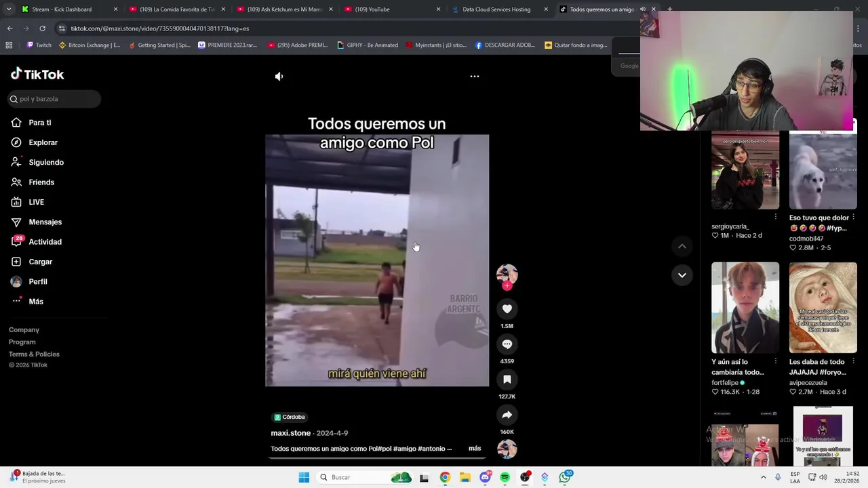Open the codmobil47 username
Screen dimensions: 868x488
806,239
